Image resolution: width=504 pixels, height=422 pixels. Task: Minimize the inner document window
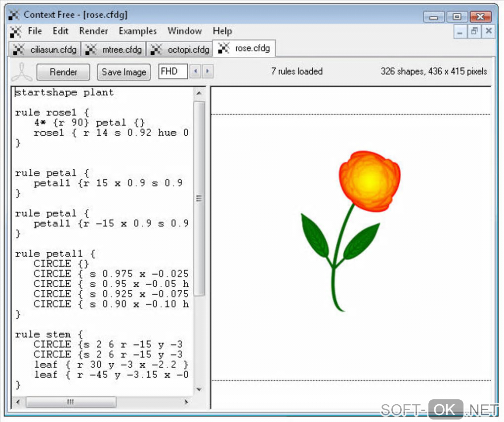[460, 32]
